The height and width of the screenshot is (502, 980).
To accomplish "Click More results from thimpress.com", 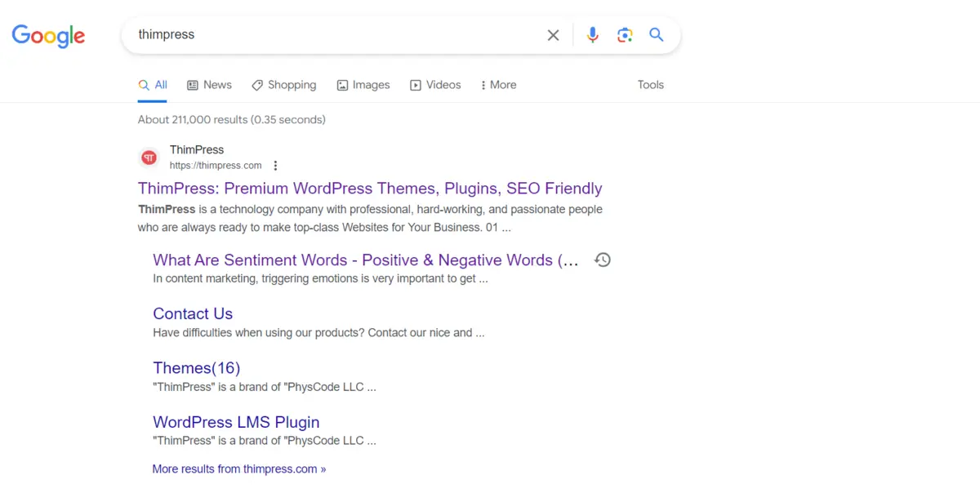I will (x=238, y=469).
